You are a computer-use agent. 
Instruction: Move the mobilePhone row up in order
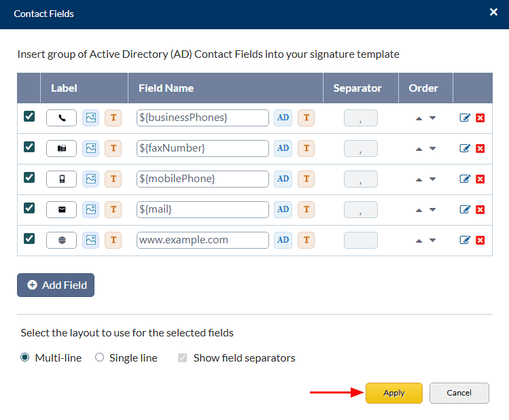point(419,179)
